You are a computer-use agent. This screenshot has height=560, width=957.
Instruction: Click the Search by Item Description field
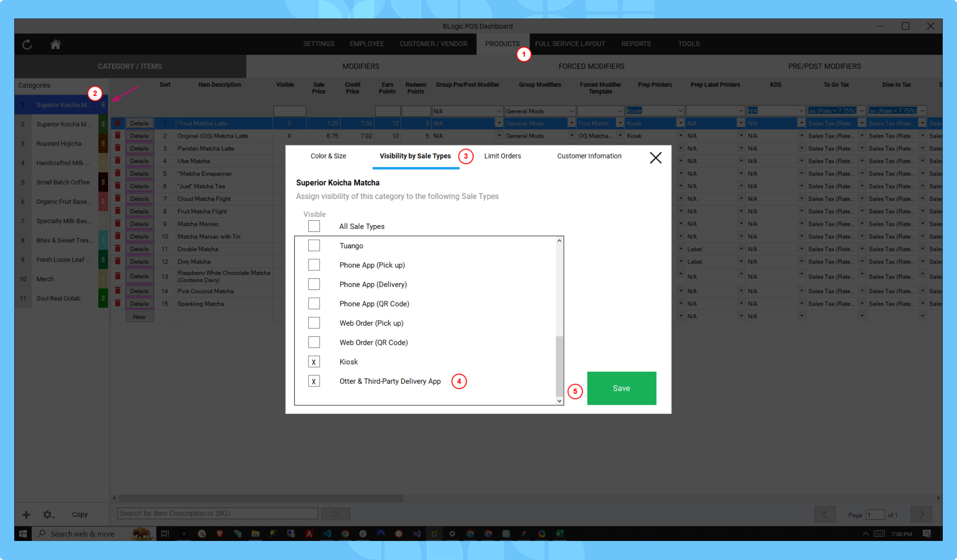[218, 513]
